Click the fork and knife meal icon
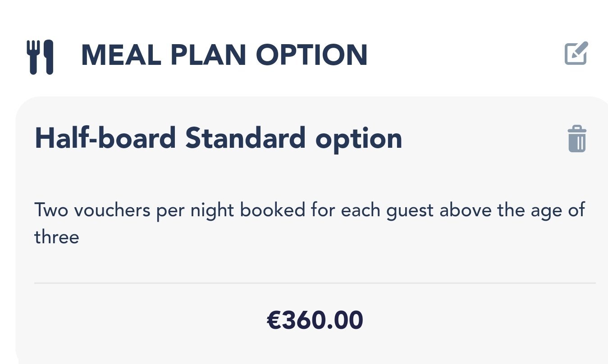The image size is (608, 364). pyautogui.click(x=40, y=57)
